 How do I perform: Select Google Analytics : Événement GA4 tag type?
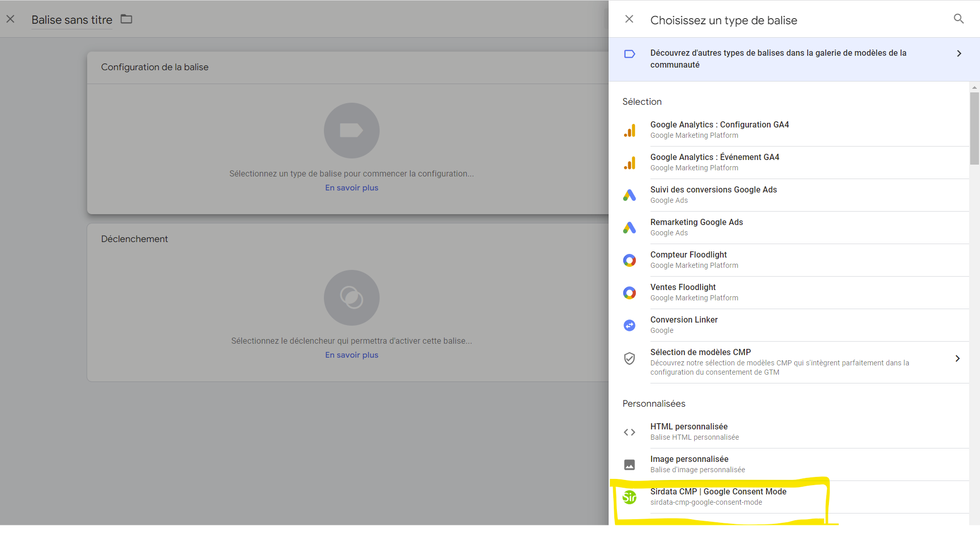(714, 157)
